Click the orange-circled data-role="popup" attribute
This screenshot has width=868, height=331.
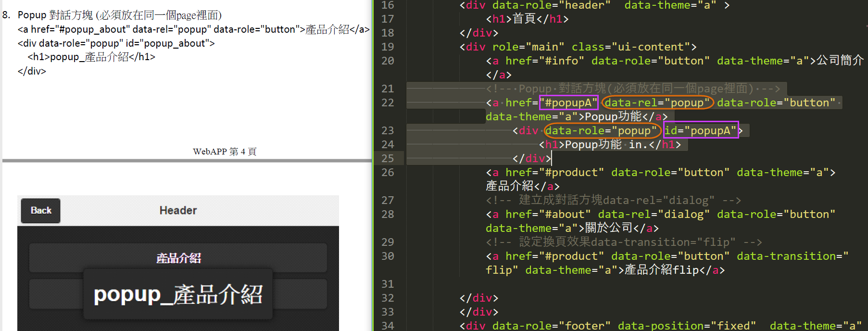point(601,131)
